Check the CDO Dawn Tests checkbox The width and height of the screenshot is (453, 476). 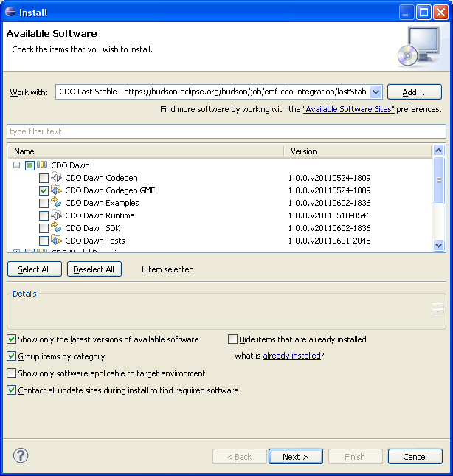pyautogui.click(x=44, y=241)
